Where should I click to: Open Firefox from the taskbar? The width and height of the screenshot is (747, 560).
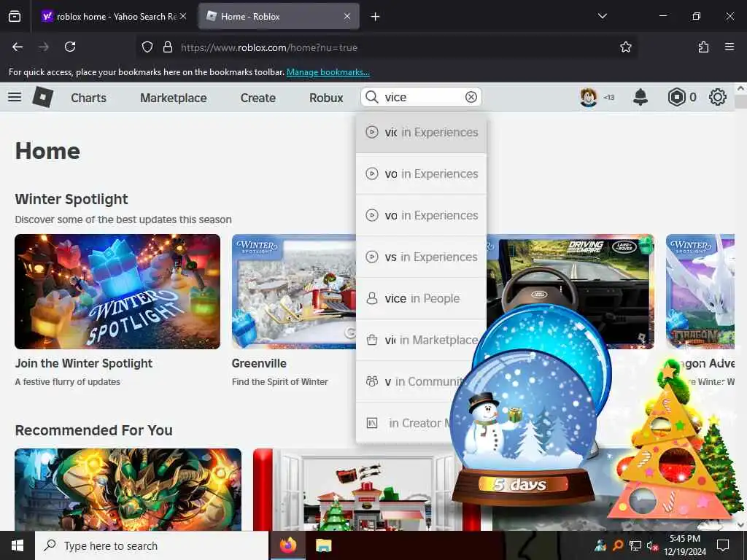pyautogui.click(x=287, y=545)
